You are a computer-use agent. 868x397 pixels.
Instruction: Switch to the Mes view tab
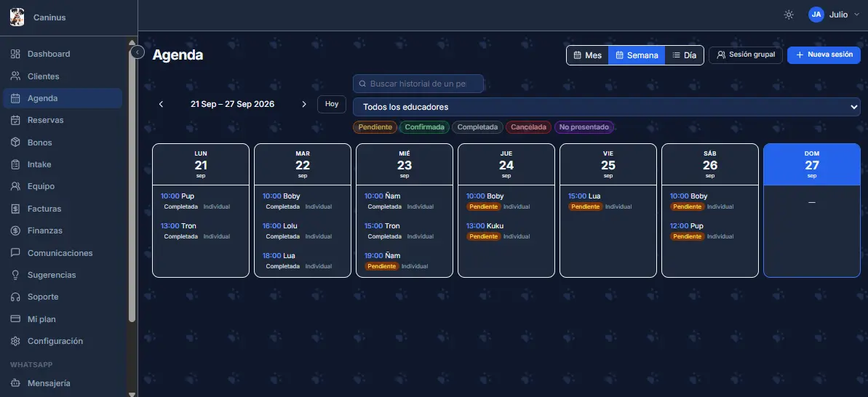point(587,55)
